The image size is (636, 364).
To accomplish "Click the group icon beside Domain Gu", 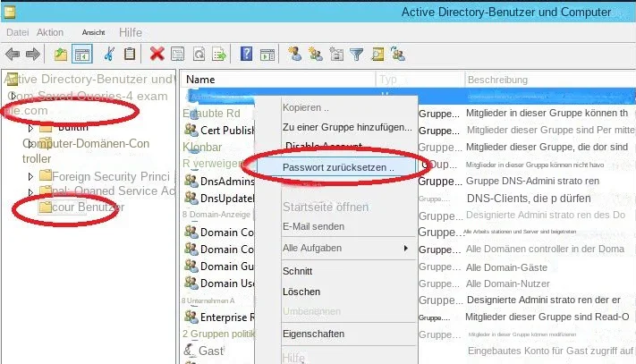I will click(191, 266).
